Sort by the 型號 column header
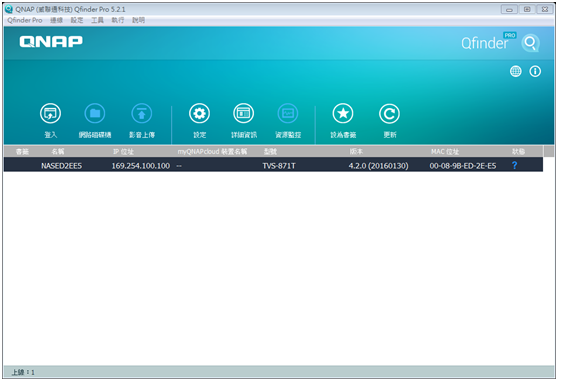 pyautogui.click(x=270, y=151)
